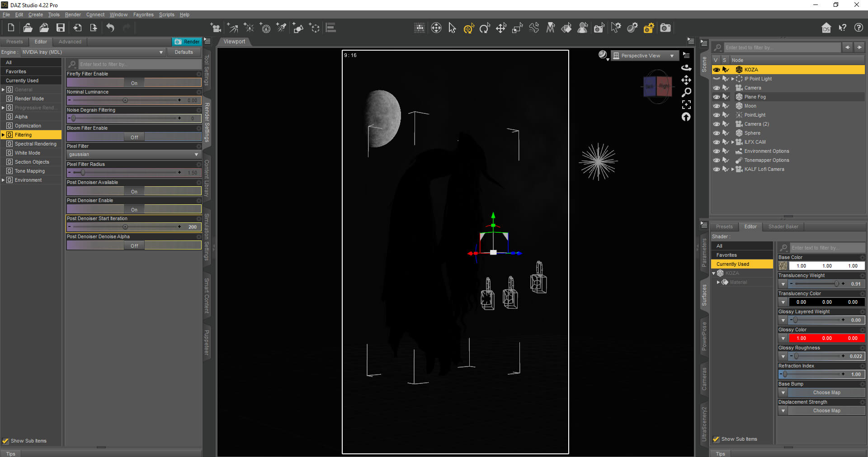Select the Universal manipulation tool
The height and width of the screenshot is (457, 868).
coord(469,28)
